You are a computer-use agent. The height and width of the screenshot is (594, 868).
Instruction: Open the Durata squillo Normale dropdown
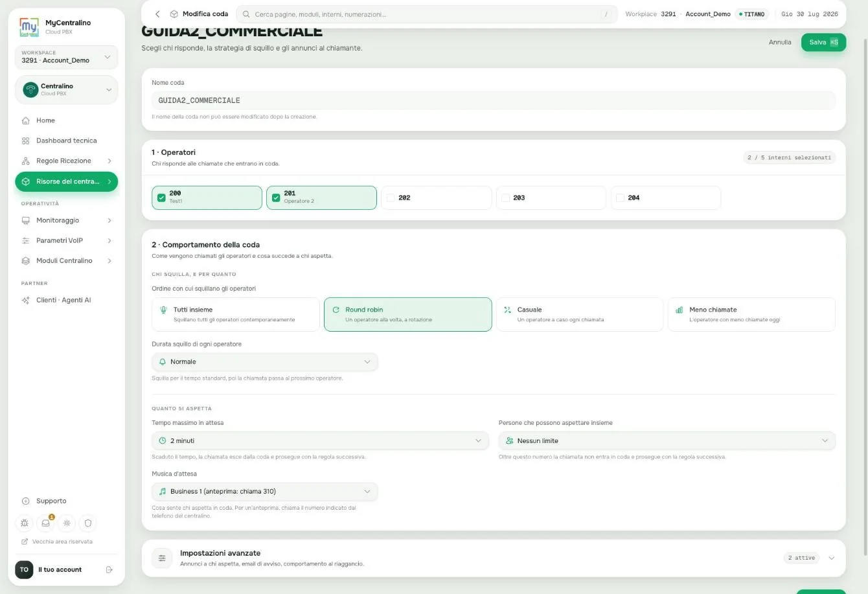(x=264, y=361)
